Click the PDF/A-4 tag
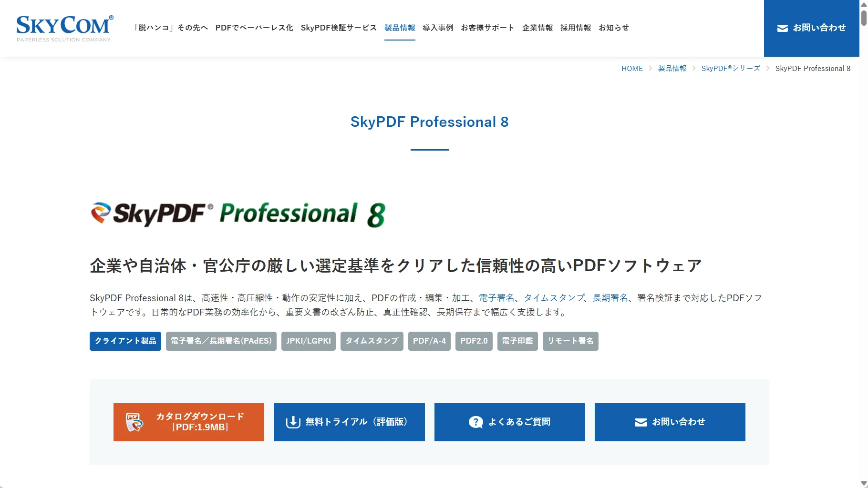 click(429, 341)
